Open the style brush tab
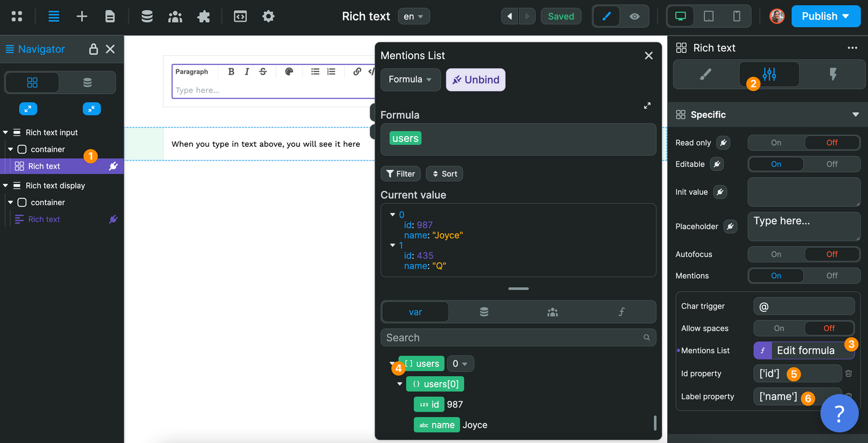The width and height of the screenshot is (868, 443). point(705,74)
